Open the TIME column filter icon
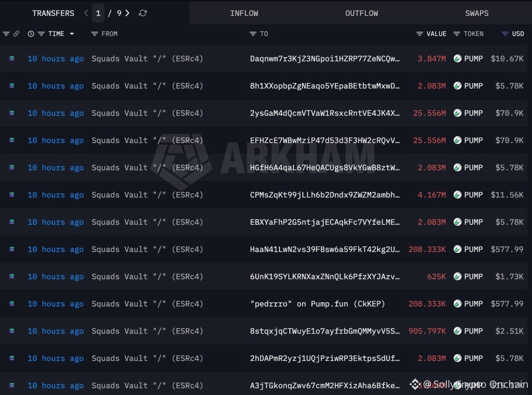The height and width of the screenshot is (395, 532). tap(41, 34)
